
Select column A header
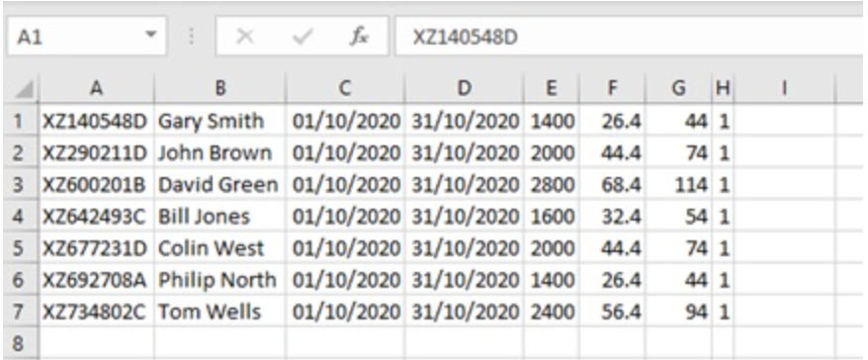[x=96, y=89]
